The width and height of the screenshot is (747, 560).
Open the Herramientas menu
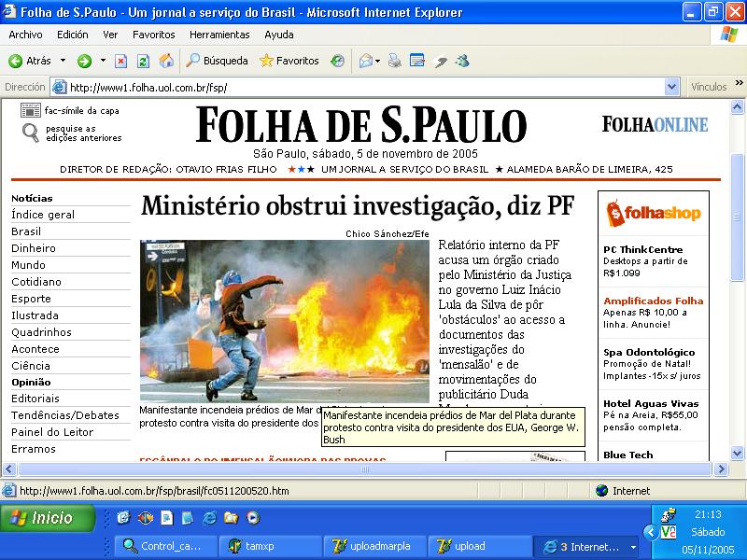tap(219, 35)
